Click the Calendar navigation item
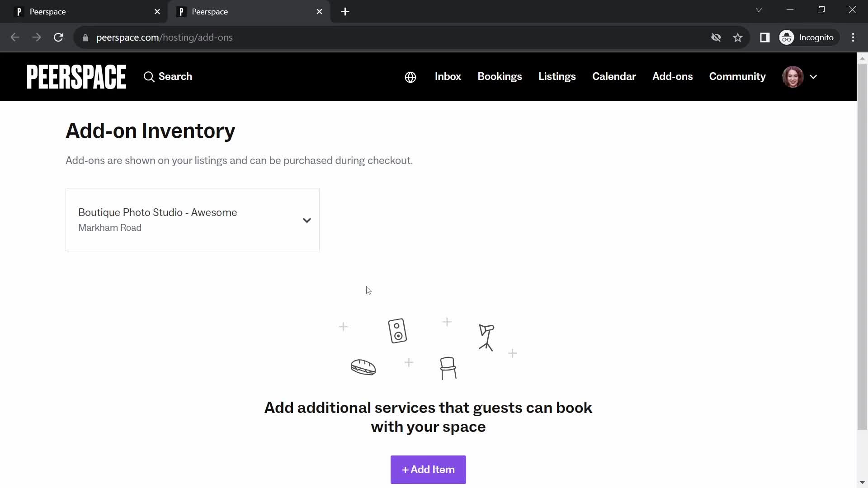Viewport: 868px width, 488px height. (x=614, y=76)
